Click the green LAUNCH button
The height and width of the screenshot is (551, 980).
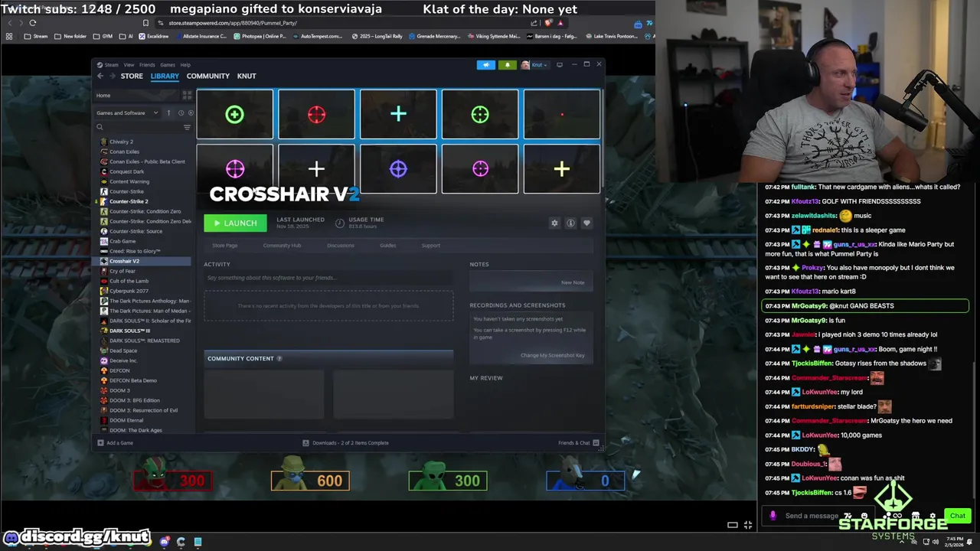235,223
